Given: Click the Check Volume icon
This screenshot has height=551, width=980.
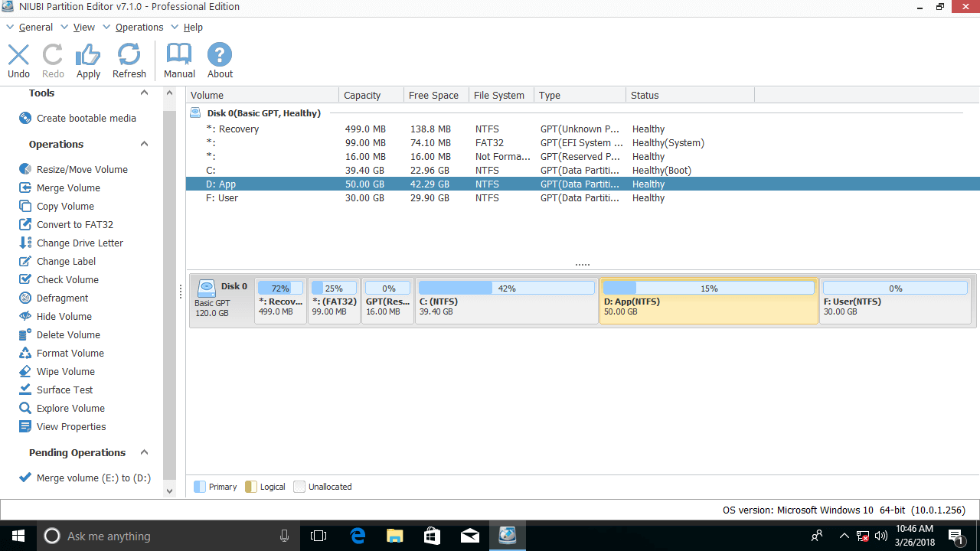Looking at the screenshot, I should 25,279.
